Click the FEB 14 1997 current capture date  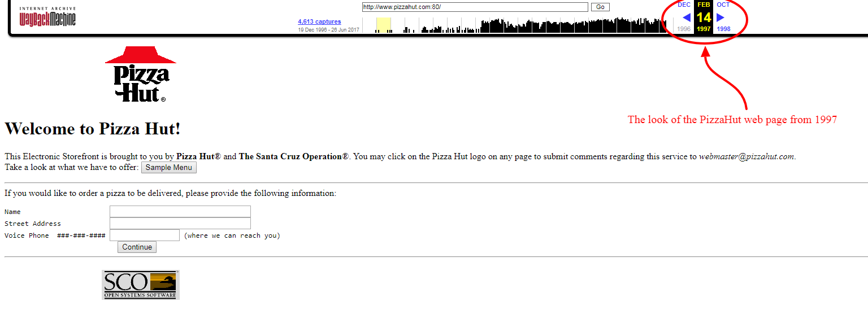point(704,17)
